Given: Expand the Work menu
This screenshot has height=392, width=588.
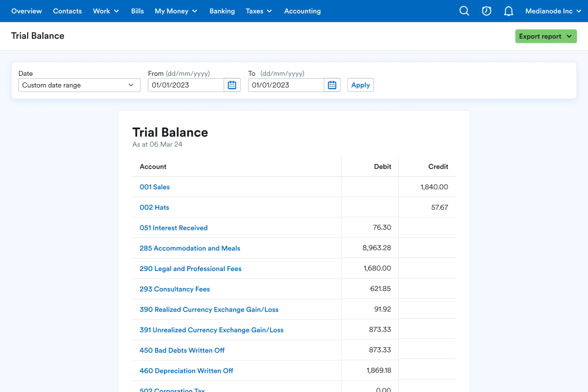Looking at the screenshot, I should [x=106, y=11].
